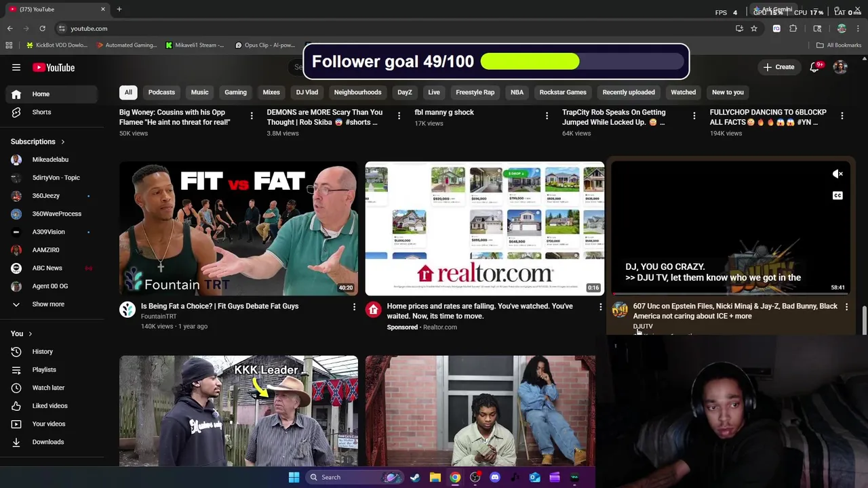The width and height of the screenshot is (868, 488).
Task: Open the Chrome extensions puzzle icon
Action: click(x=793, y=28)
